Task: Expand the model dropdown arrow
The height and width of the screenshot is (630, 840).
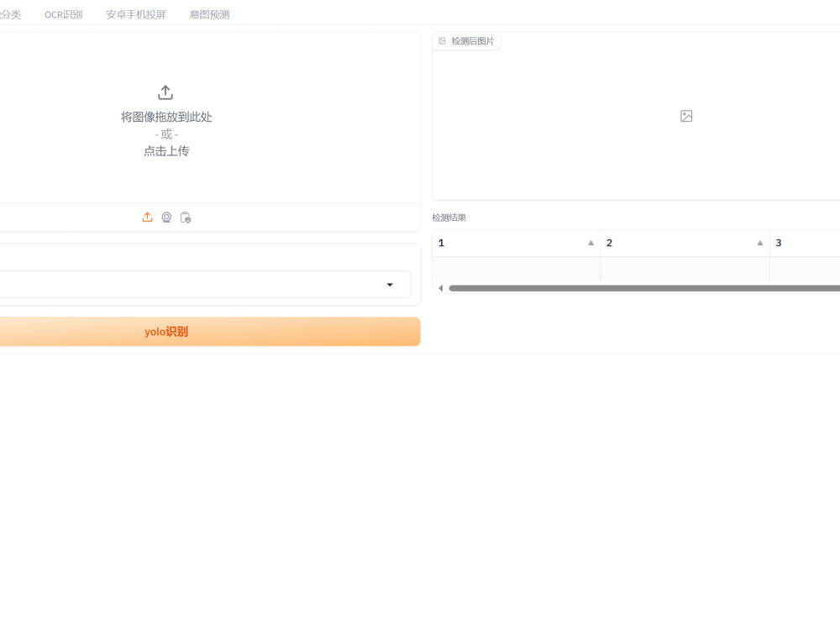Action: coord(390,285)
